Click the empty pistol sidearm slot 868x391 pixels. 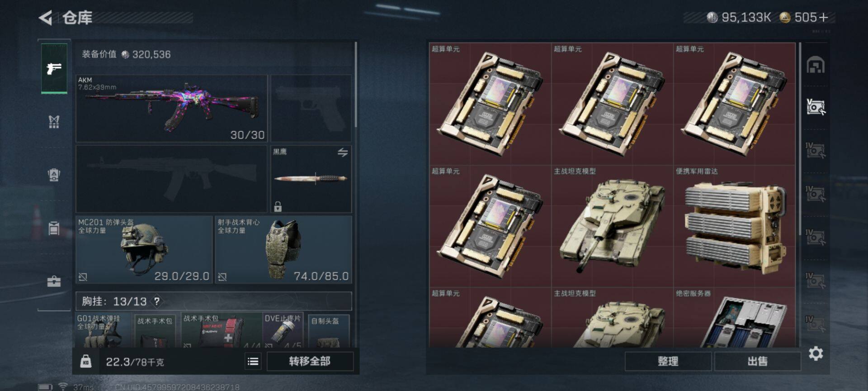(311, 109)
